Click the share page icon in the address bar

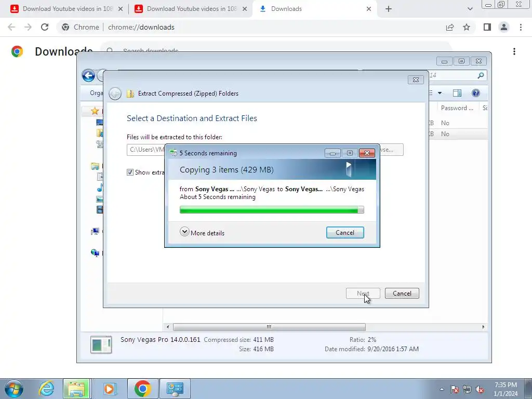click(x=450, y=27)
